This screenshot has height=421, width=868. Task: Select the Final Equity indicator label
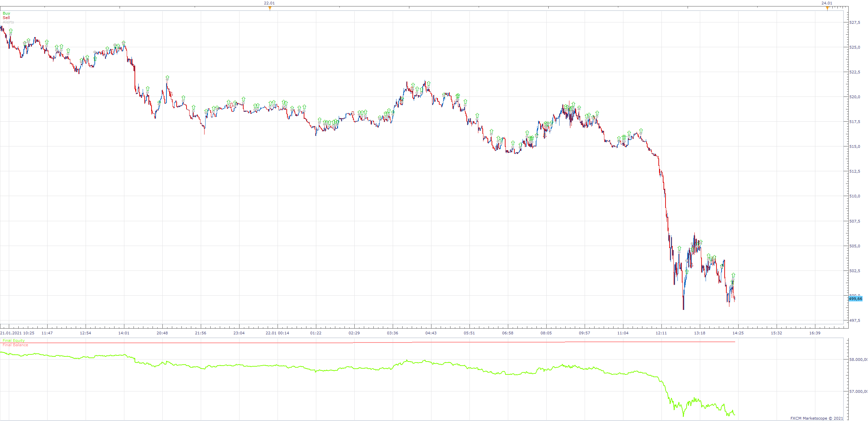(14, 340)
